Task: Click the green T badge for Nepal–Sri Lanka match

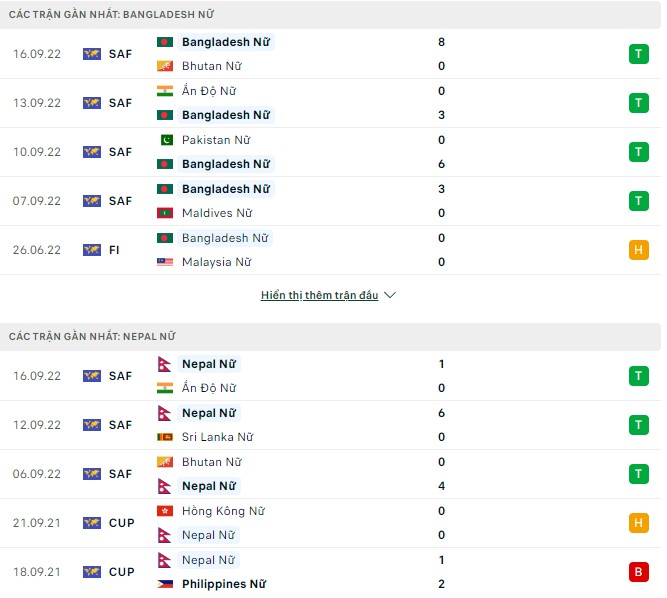Action: click(637, 425)
